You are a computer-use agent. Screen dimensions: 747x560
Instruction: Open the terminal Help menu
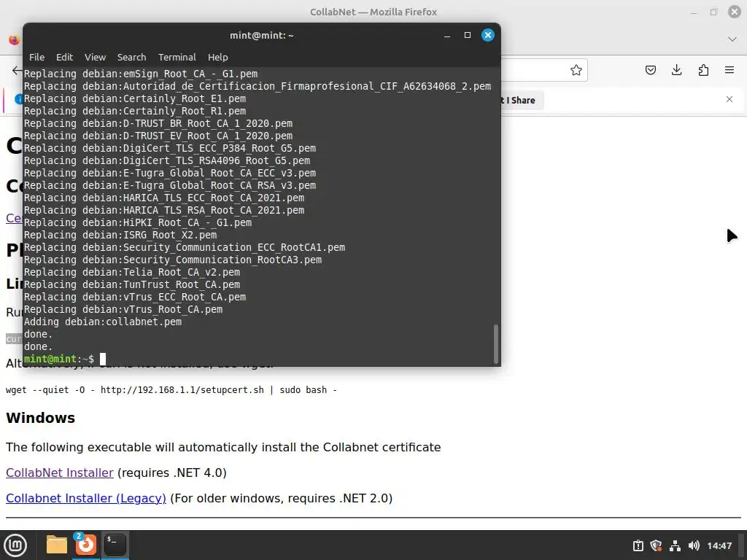(x=217, y=57)
